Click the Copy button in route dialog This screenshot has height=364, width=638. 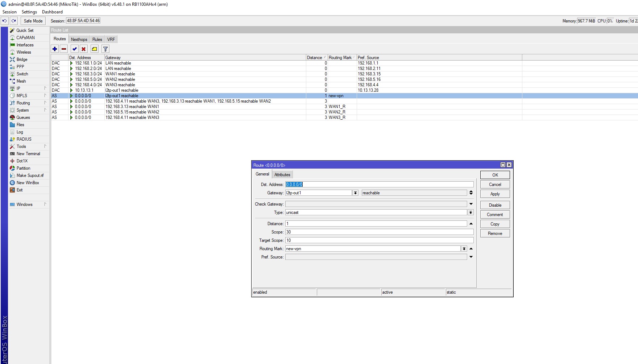(495, 224)
